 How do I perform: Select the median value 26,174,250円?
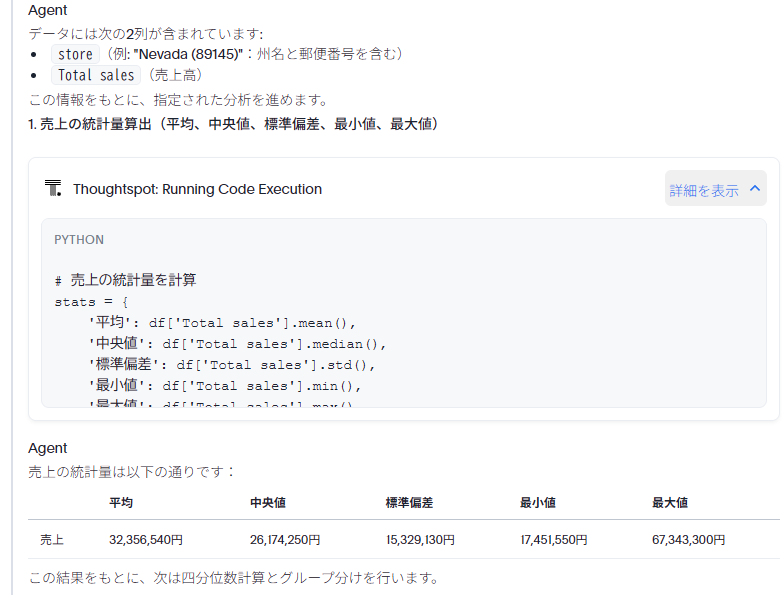(x=285, y=540)
